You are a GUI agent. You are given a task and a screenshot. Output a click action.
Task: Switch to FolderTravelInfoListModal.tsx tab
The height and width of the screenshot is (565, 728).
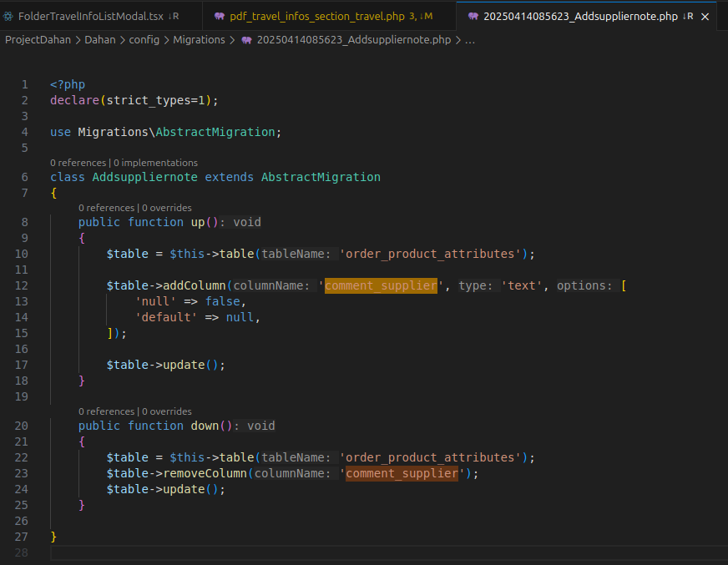91,16
